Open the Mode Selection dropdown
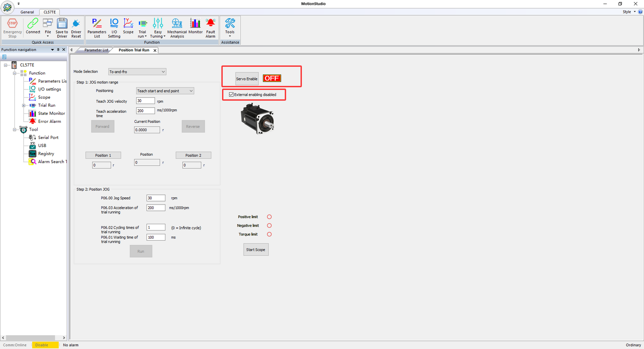Screen dimensions: 644x349 click(137, 72)
